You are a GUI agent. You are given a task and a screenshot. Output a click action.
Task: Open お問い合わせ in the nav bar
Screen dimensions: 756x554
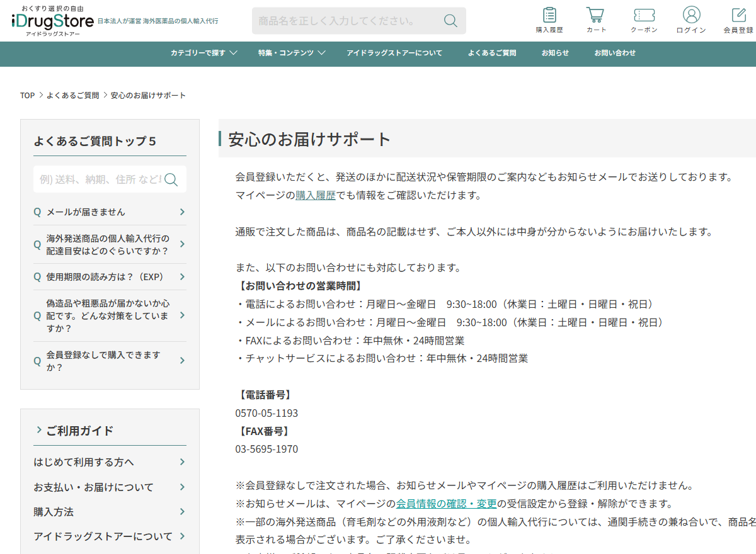pyautogui.click(x=615, y=53)
